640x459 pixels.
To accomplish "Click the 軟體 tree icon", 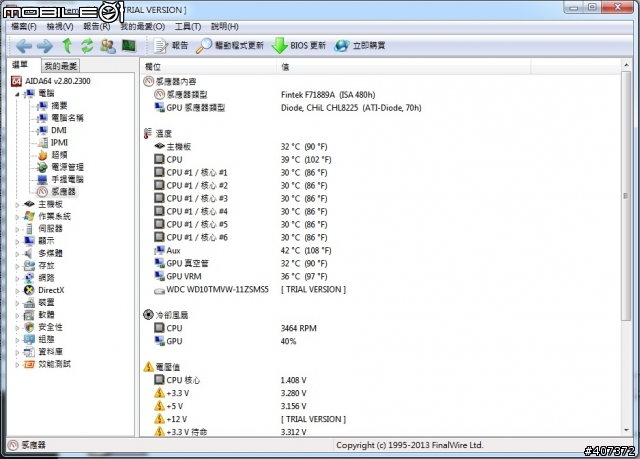I will 29,315.
